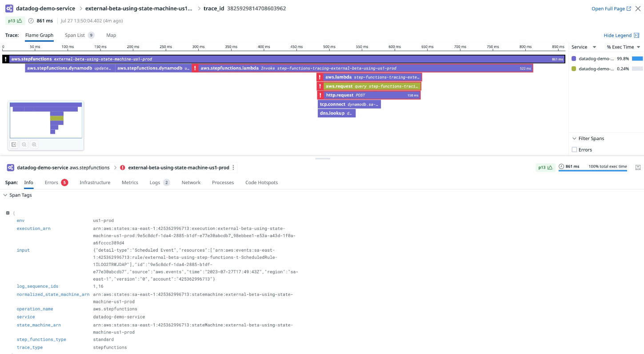Select the tcp.connect dynamodb span
This screenshot has height=354, width=644.
pos(349,104)
